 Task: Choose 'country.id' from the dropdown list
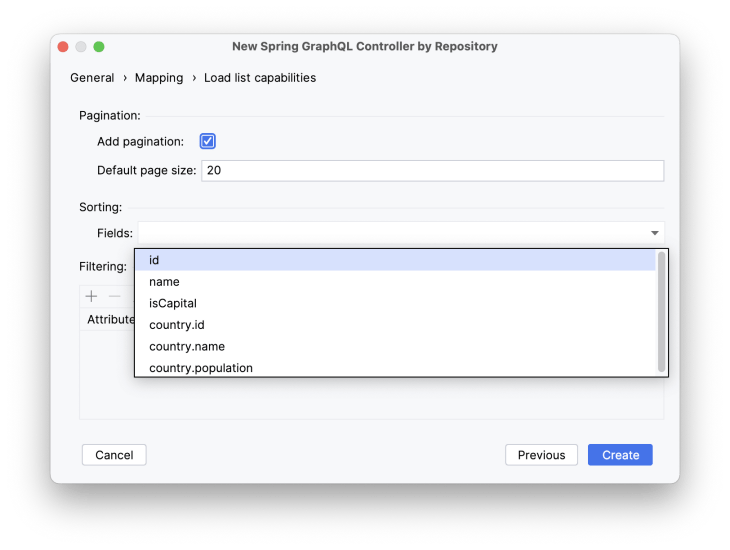tap(395, 325)
